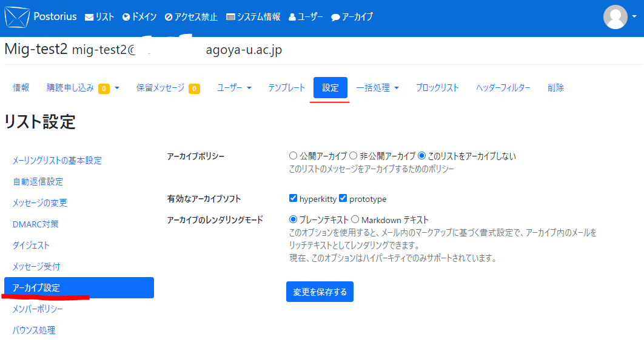Go to アクセス禁止 ban page
The width and height of the screenshot is (644, 345).
pyautogui.click(x=191, y=17)
